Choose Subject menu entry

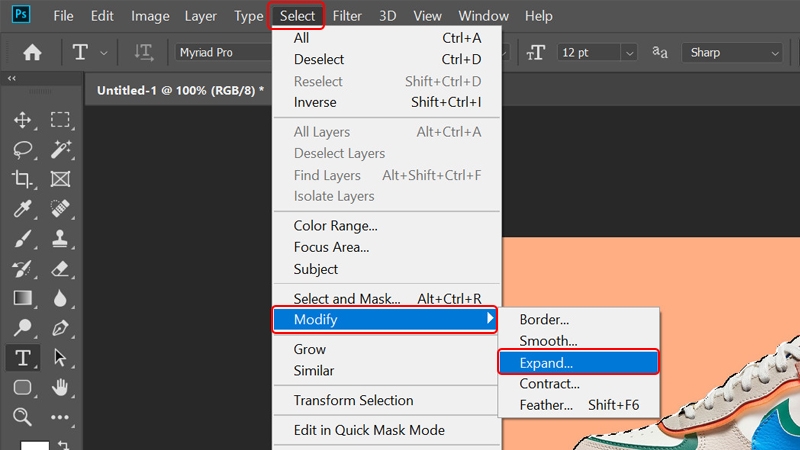click(386, 269)
